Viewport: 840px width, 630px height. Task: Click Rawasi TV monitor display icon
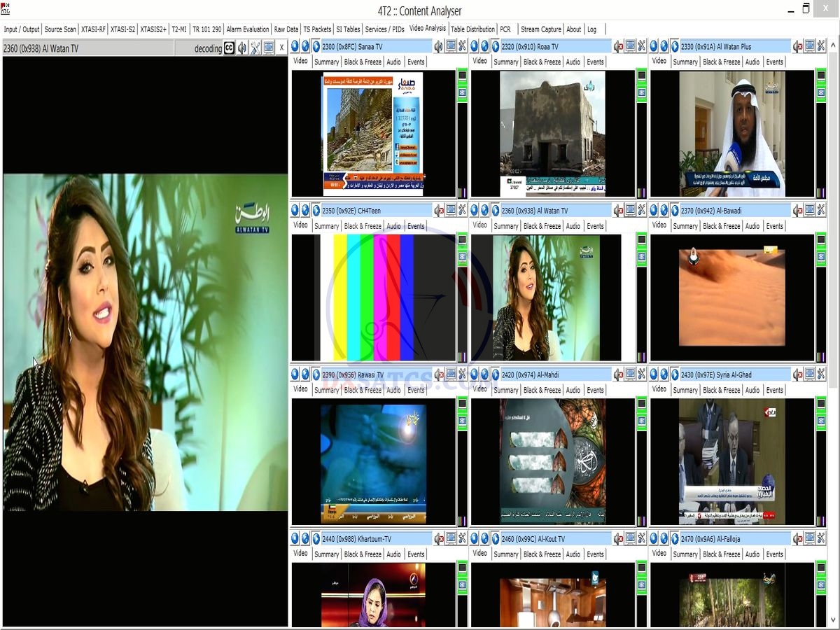click(451, 374)
